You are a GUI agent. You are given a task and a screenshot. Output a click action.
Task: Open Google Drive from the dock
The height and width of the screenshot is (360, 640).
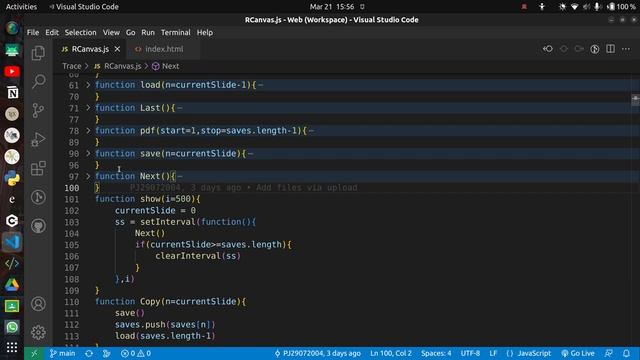click(12, 284)
